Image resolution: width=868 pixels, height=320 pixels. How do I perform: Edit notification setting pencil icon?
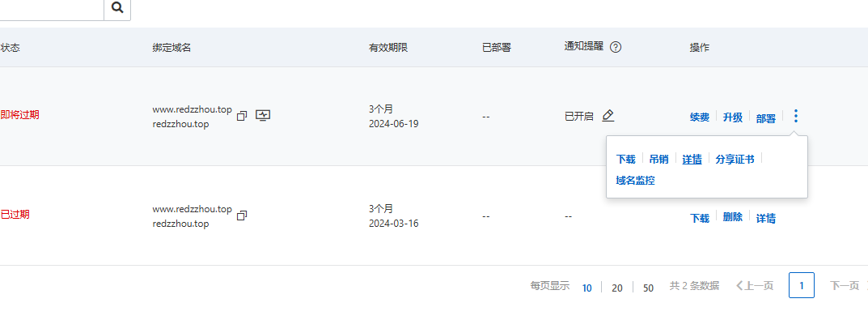coord(608,115)
